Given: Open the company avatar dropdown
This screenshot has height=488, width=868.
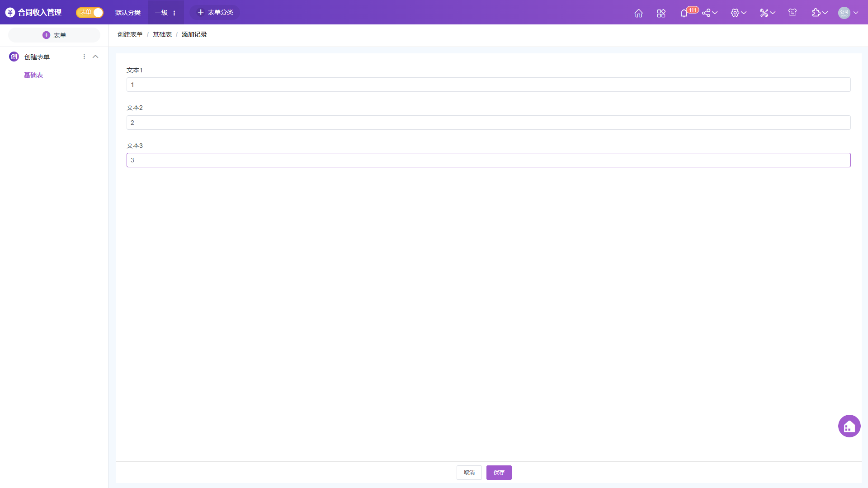Looking at the screenshot, I should [x=848, y=13].
